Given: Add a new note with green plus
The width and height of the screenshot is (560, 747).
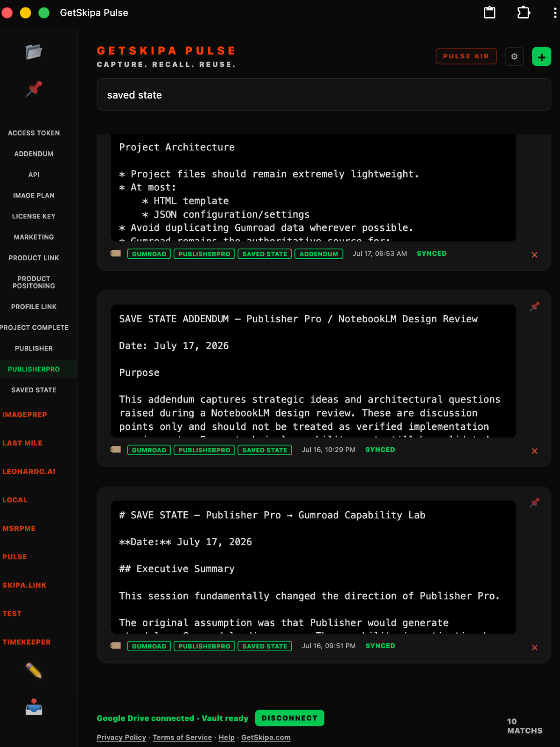Looking at the screenshot, I should (541, 56).
